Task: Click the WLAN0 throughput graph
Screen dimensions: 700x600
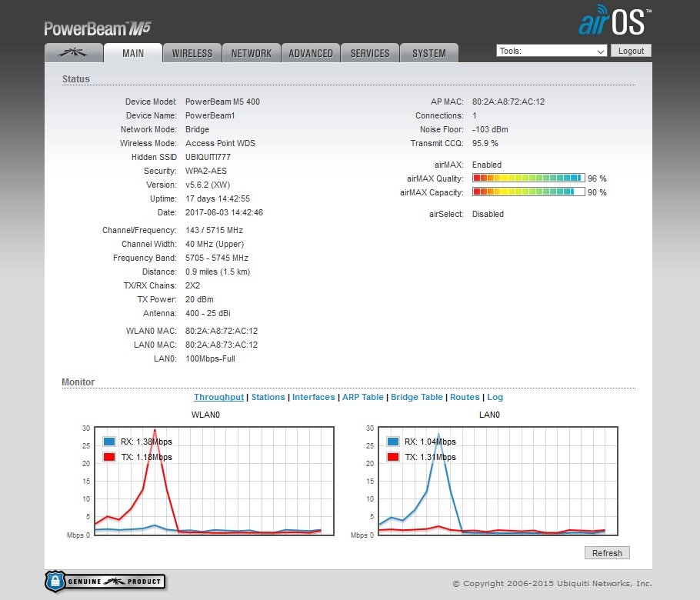Action: [215, 481]
